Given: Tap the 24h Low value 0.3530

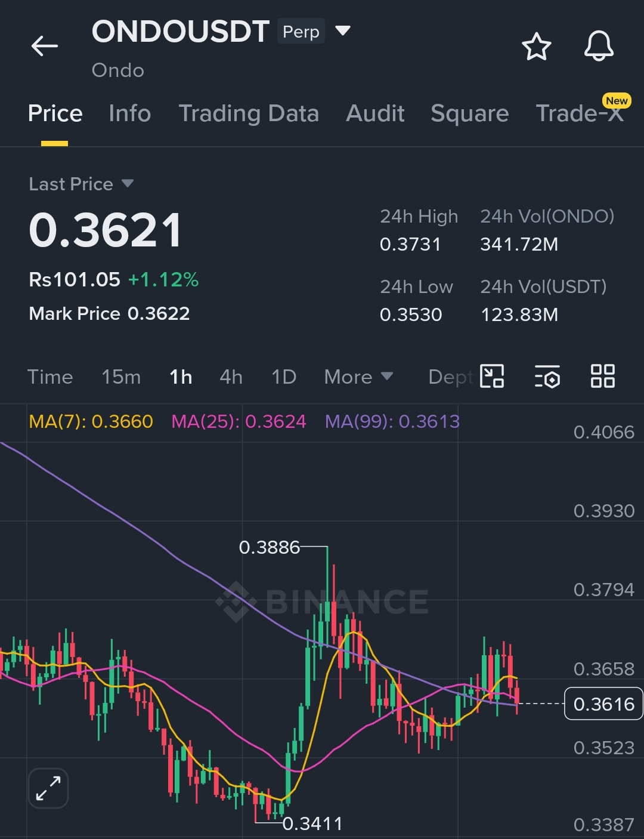Looking at the screenshot, I should [411, 314].
